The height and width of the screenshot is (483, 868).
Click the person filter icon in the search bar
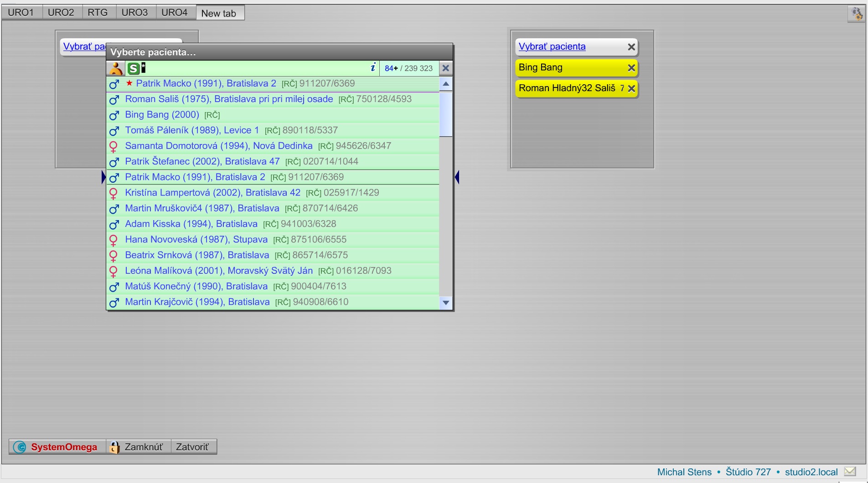click(x=116, y=68)
